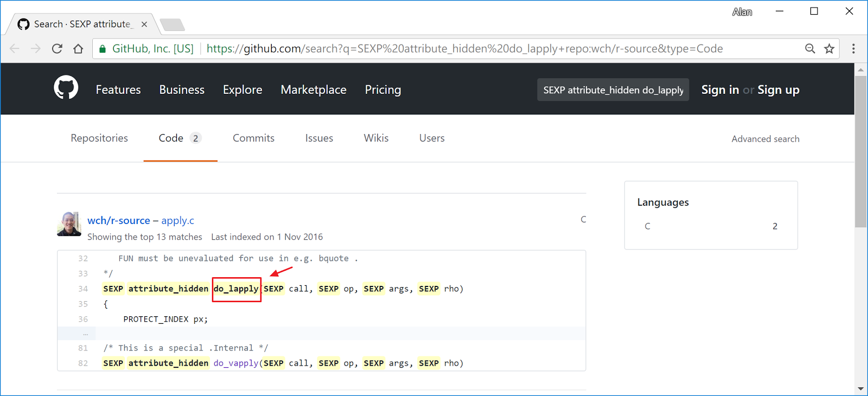Filter by C language in Languages box
The image size is (868, 396).
click(x=711, y=226)
